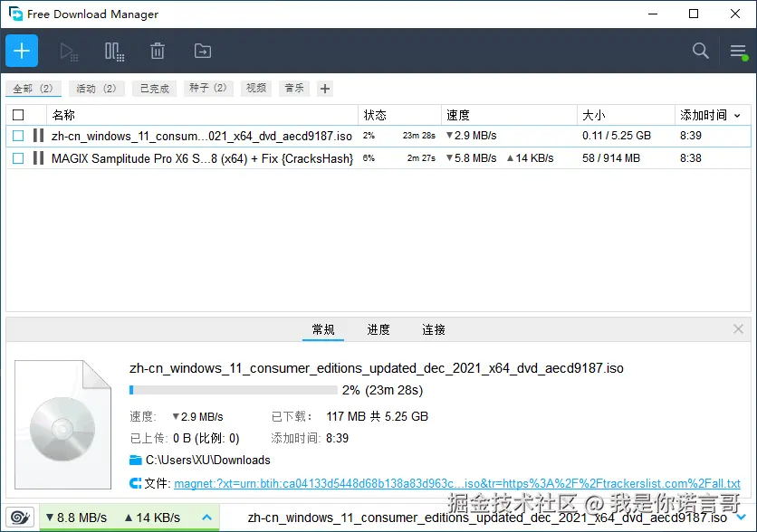Select the 全部 (2) filter tab

[x=33, y=89]
